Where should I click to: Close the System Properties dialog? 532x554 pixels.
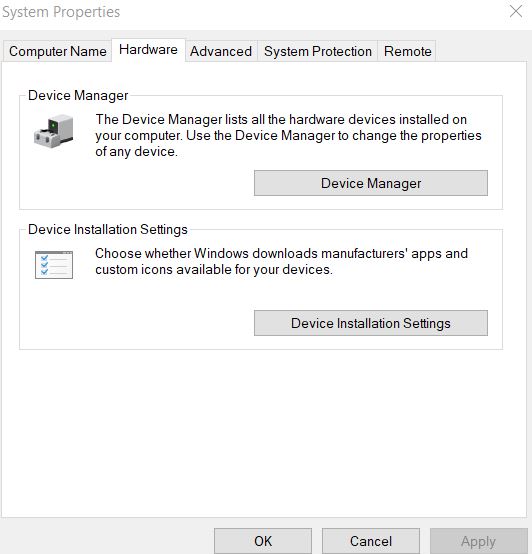[x=516, y=12]
